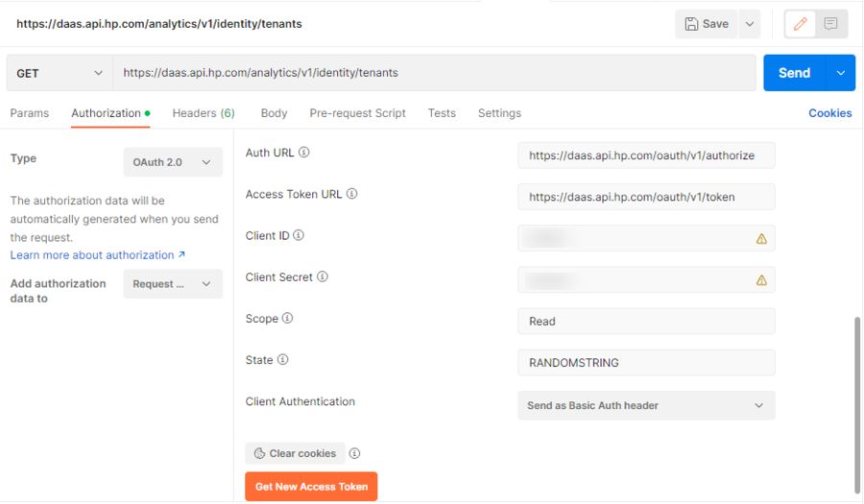This screenshot has height=504, width=864.
Task: Click the Auth URL info icon
Action: [303, 152]
